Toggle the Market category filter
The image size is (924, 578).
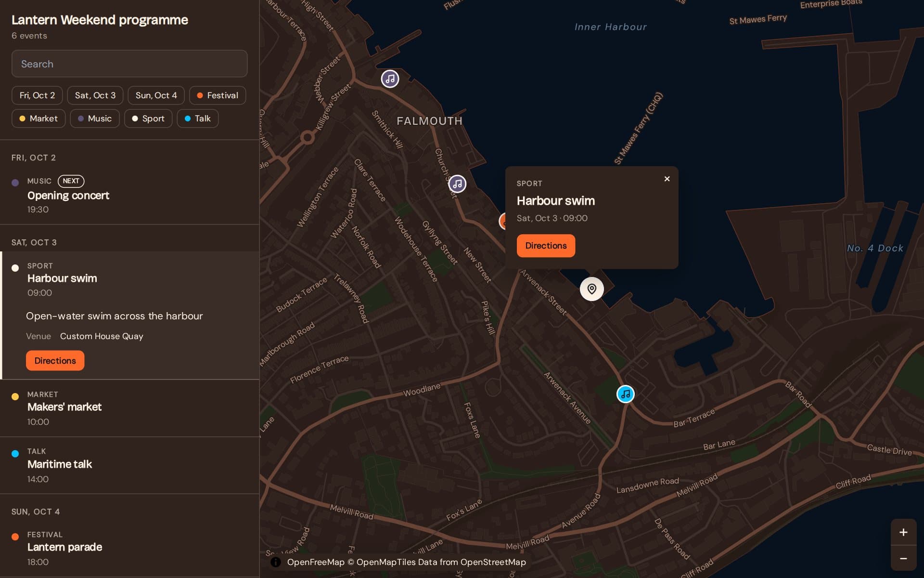(x=38, y=118)
